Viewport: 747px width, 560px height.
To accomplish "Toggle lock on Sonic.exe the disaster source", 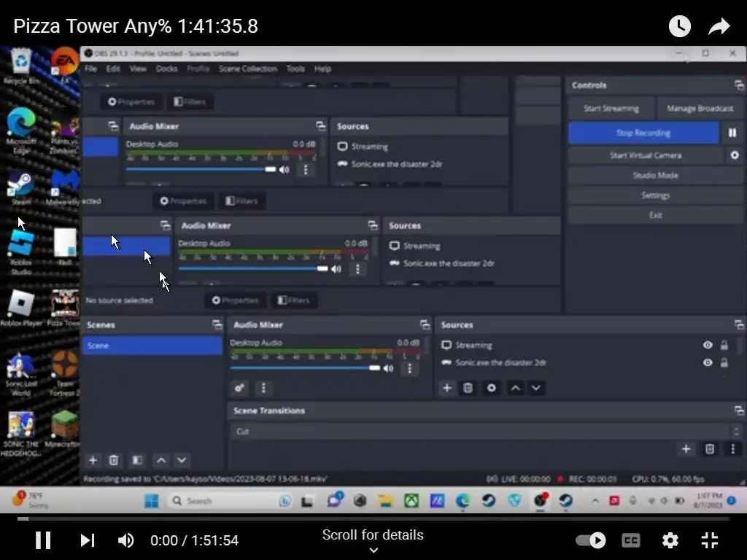I will point(724,363).
